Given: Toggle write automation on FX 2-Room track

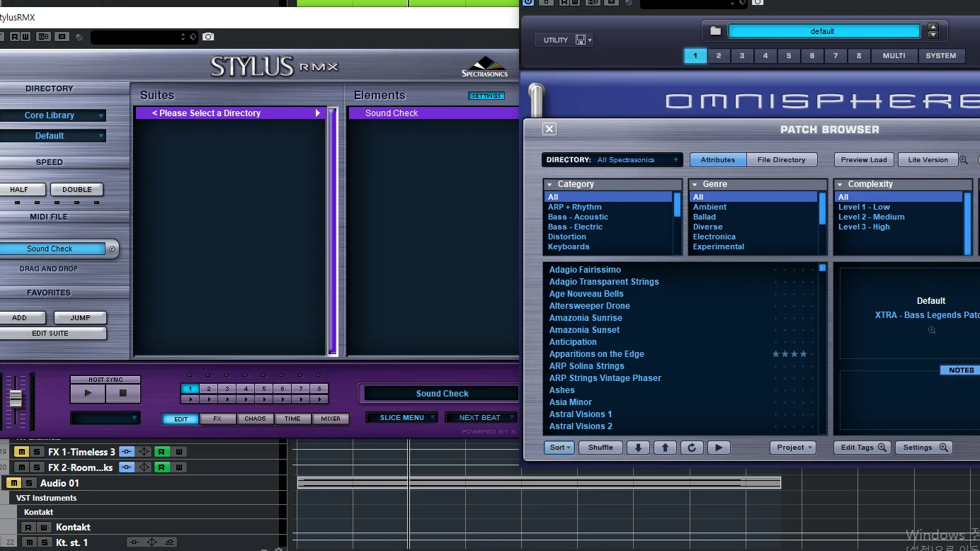Looking at the screenshot, I should click(x=179, y=467).
